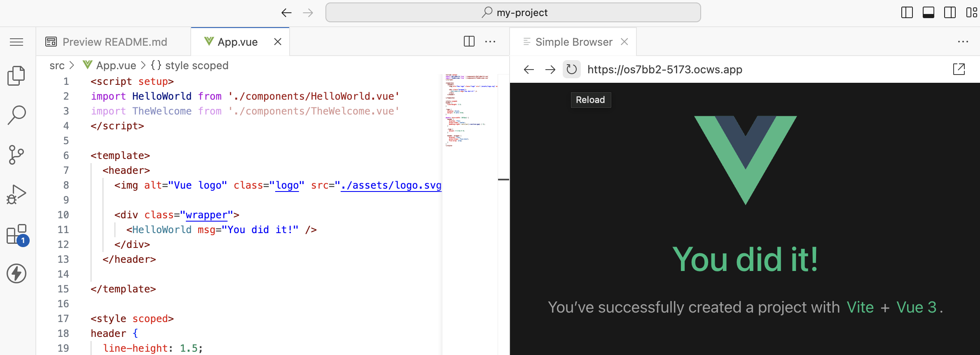
Task: Split the editor to the right
Action: pyautogui.click(x=469, y=42)
